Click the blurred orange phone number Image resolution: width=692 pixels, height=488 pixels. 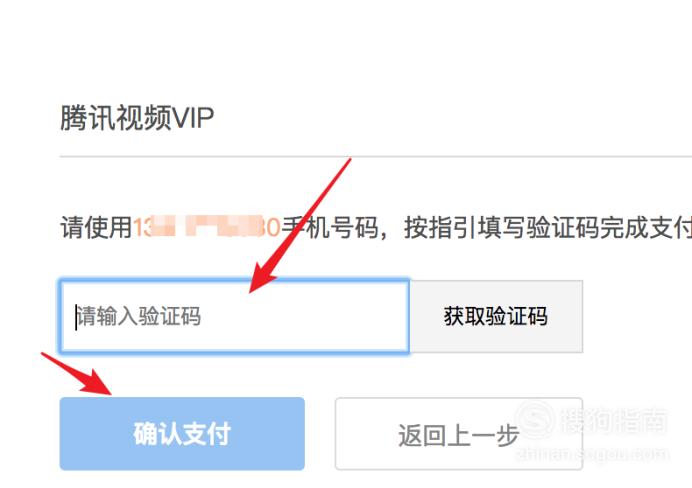[207, 228]
